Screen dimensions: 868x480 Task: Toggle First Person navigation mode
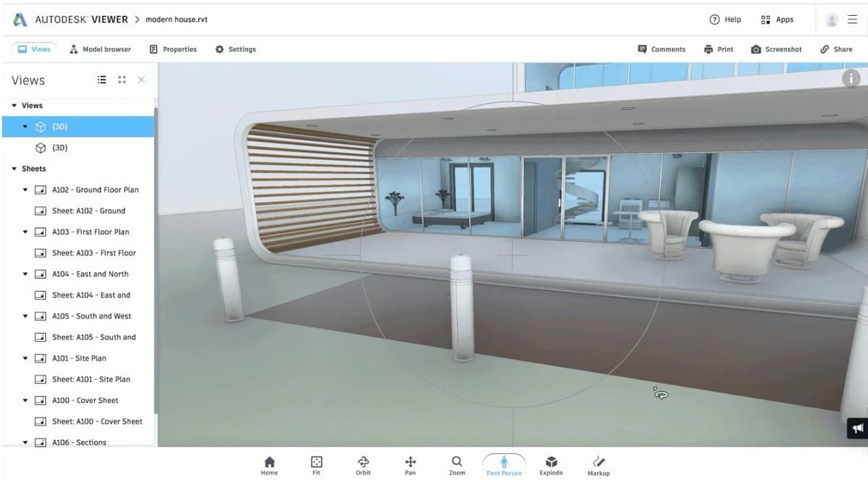(x=504, y=463)
